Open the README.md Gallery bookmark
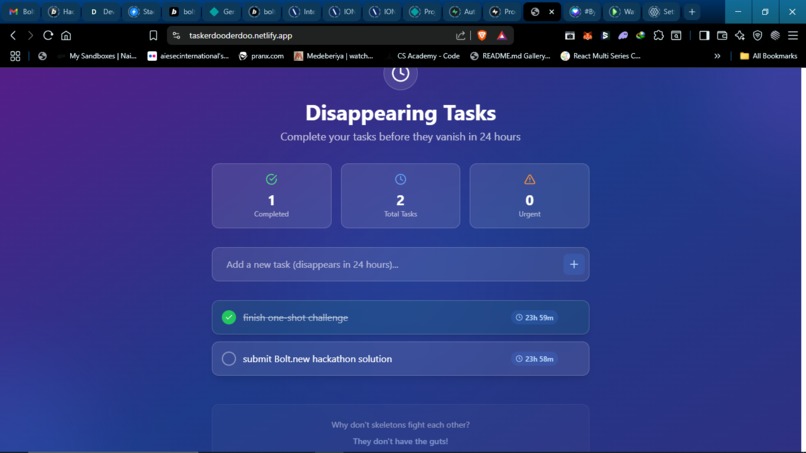The image size is (806, 453). click(510, 56)
